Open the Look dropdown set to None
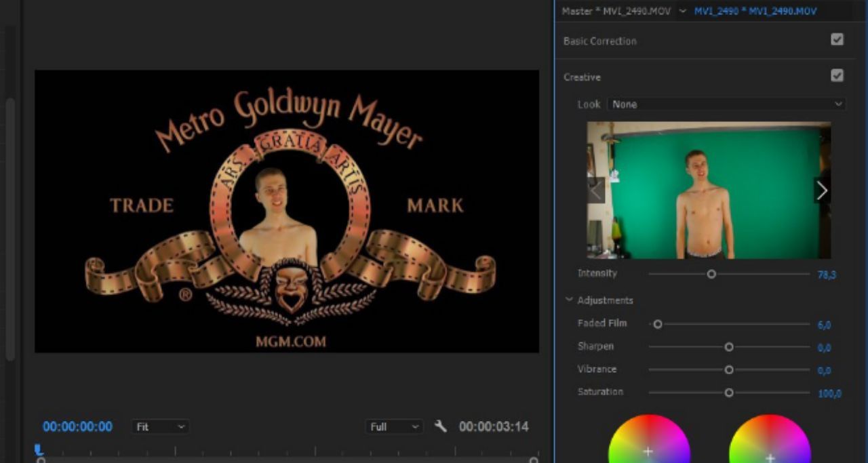Screen dimensions: 868x463 point(726,104)
